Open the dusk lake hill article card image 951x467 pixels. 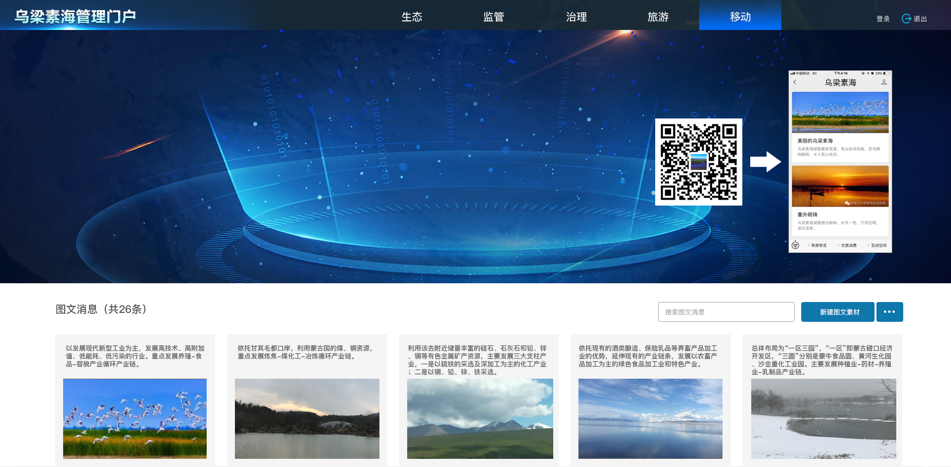(307, 418)
